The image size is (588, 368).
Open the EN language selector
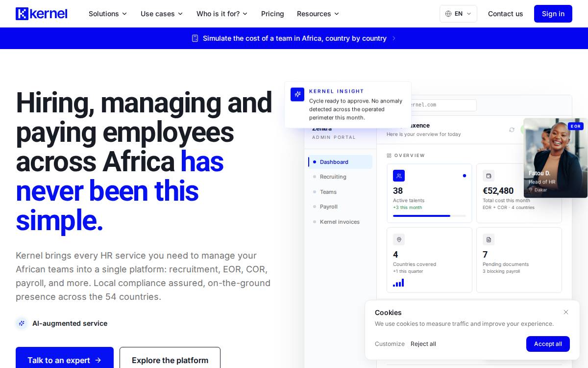coord(458,14)
